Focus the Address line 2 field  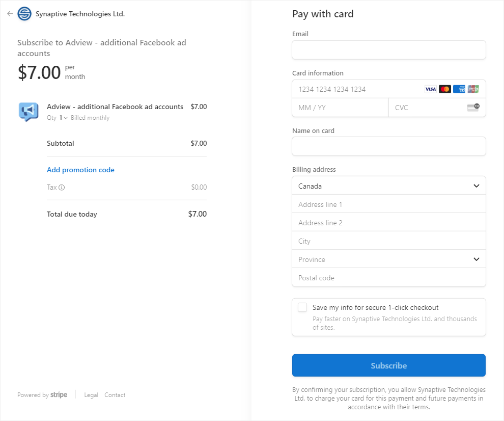pyautogui.click(x=389, y=222)
